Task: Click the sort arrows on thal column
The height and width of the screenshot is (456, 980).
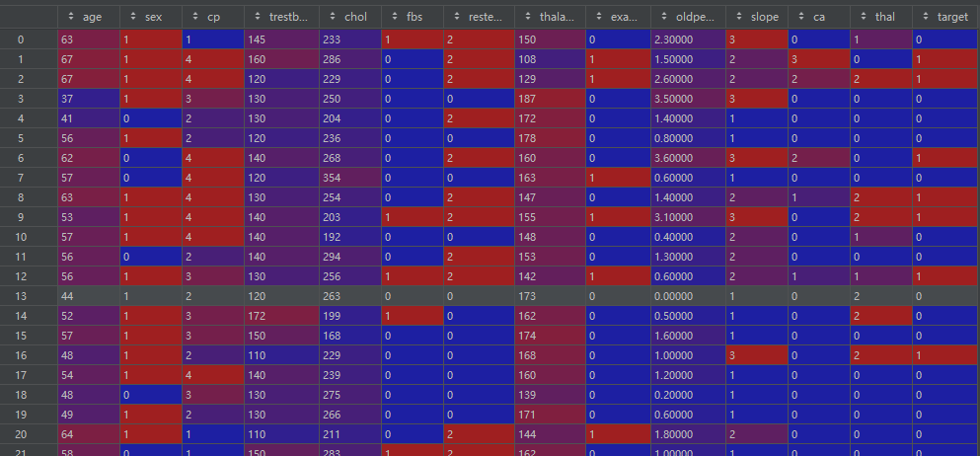Action: pyautogui.click(x=864, y=17)
